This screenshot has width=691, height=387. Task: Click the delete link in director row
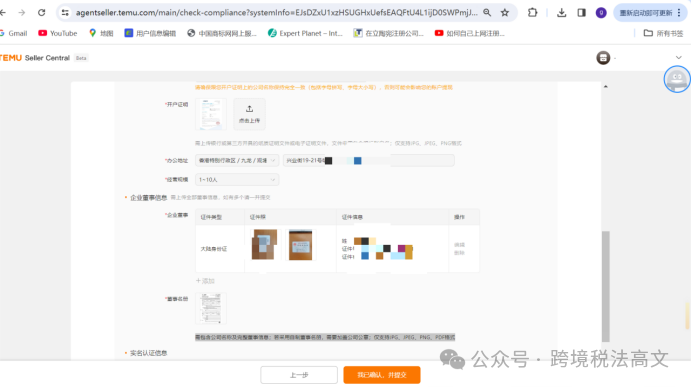[459, 253]
